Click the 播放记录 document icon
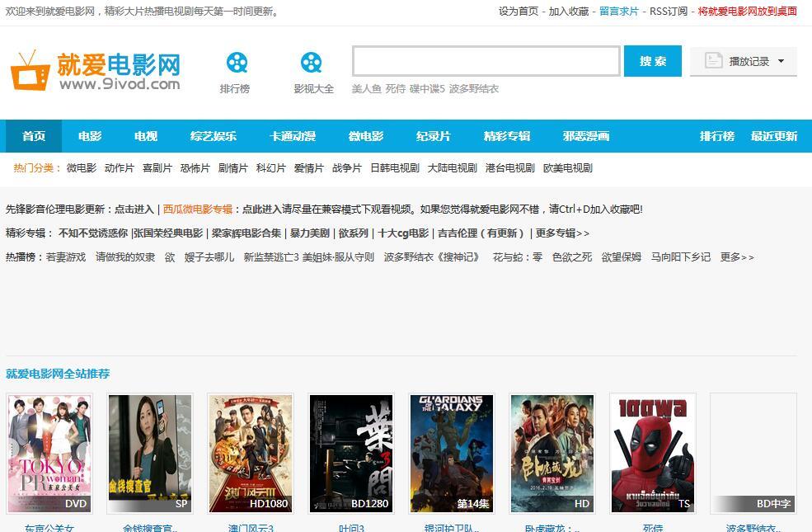This screenshot has height=532, width=812. [x=714, y=61]
